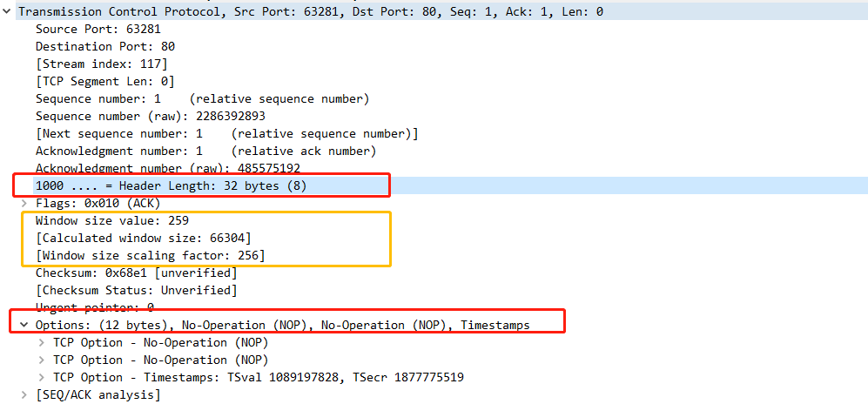
Task: Select the Destination Port: 80 row
Action: [x=105, y=46]
